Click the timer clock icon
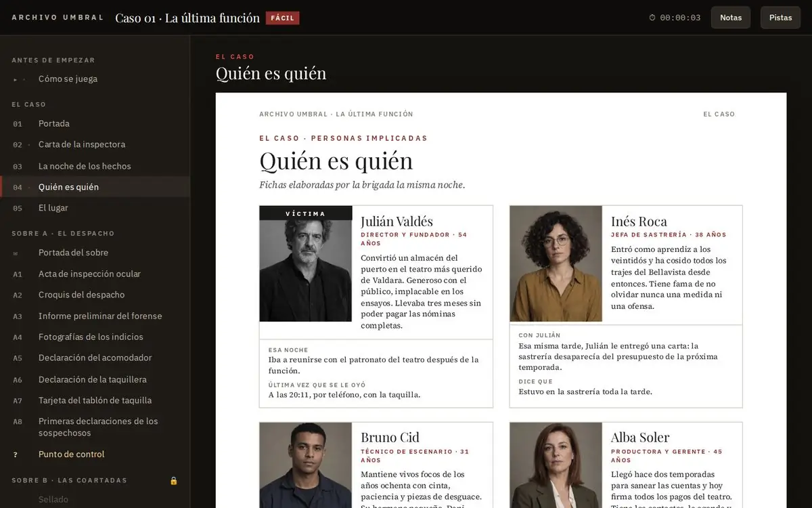Image resolution: width=812 pixels, height=508 pixels. click(652, 18)
